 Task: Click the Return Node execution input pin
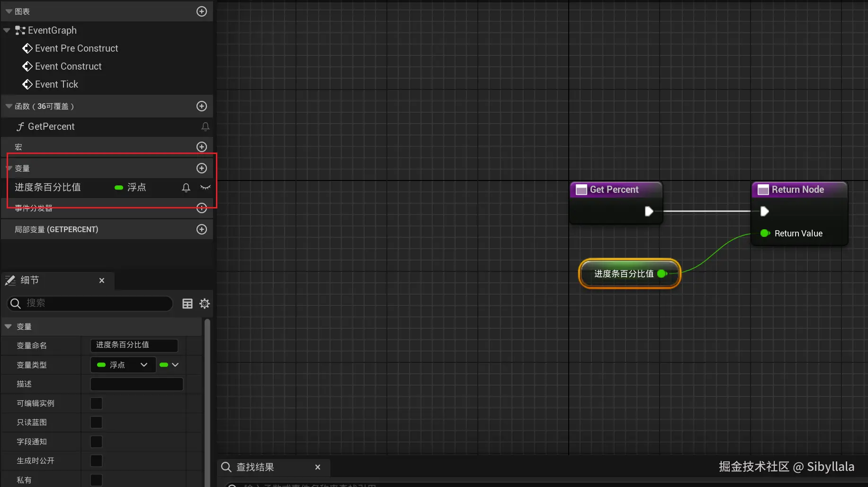coord(764,211)
